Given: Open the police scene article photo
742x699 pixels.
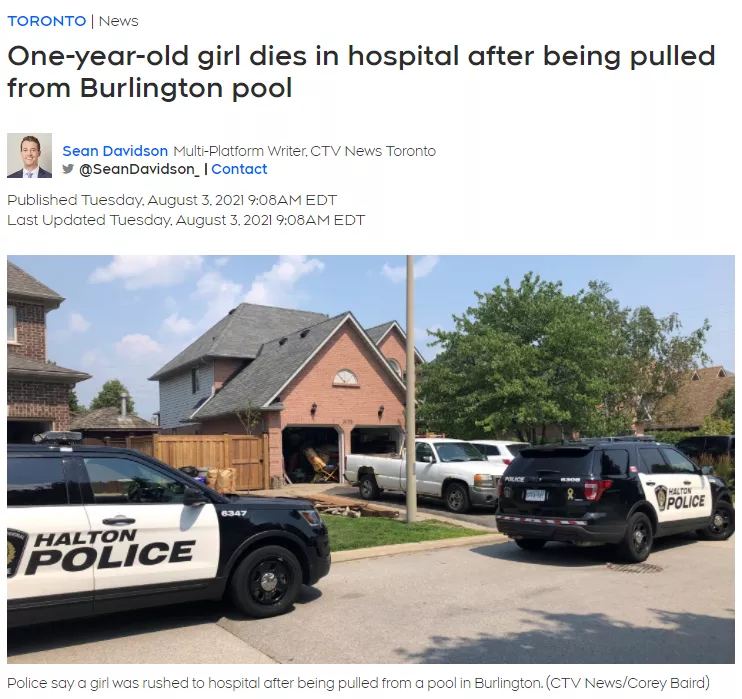Looking at the screenshot, I should pyautogui.click(x=371, y=459).
